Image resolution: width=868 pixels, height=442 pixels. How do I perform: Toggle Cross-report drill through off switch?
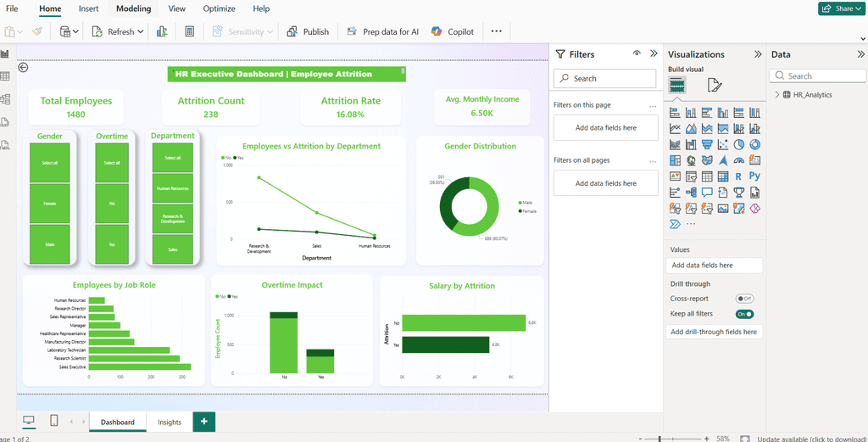point(744,299)
